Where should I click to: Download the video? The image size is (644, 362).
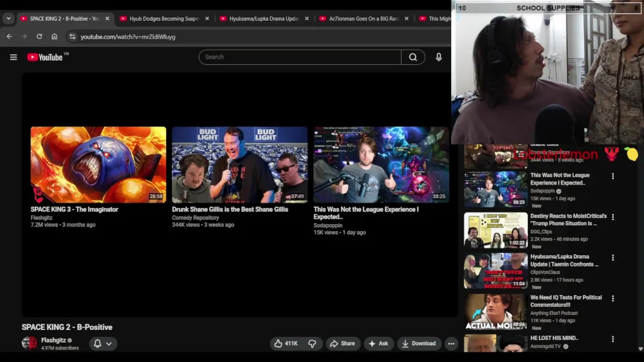pos(419,343)
